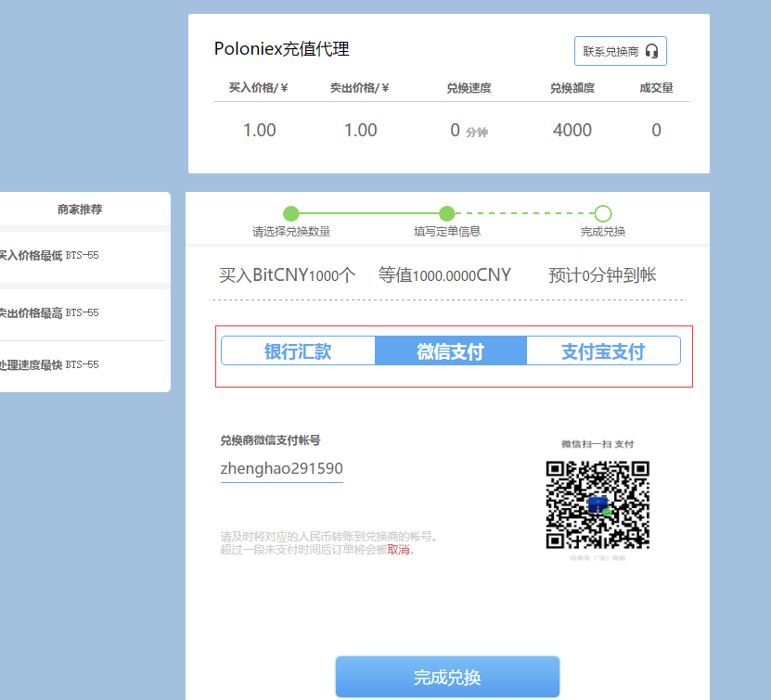Click the hollow final step circle 完成兑换
Screen dimensions: 771x700
pyautogui.click(x=603, y=213)
